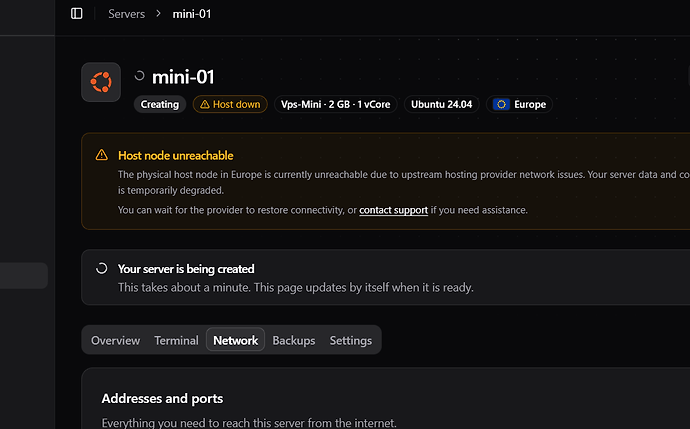Navigate to Servers in the breadcrumb
690x429 pixels.
coord(126,14)
